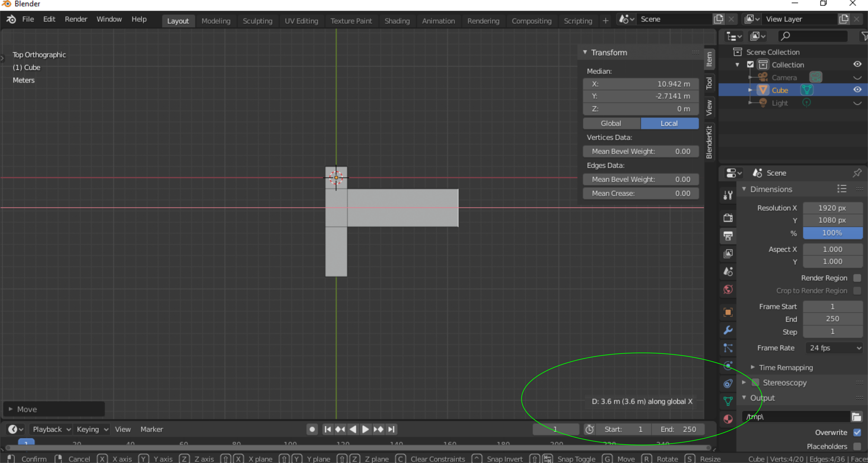
Task: Select the Local median button
Action: pyautogui.click(x=669, y=123)
